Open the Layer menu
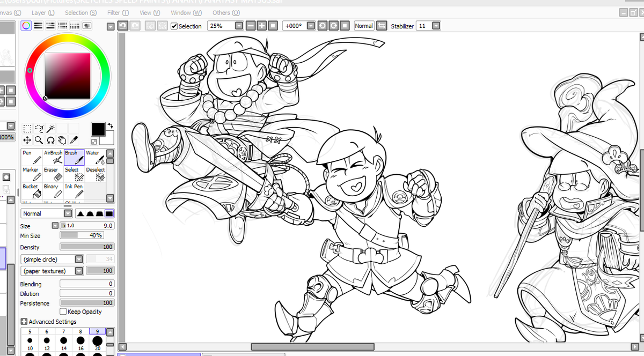This screenshot has width=644, height=356. click(43, 12)
